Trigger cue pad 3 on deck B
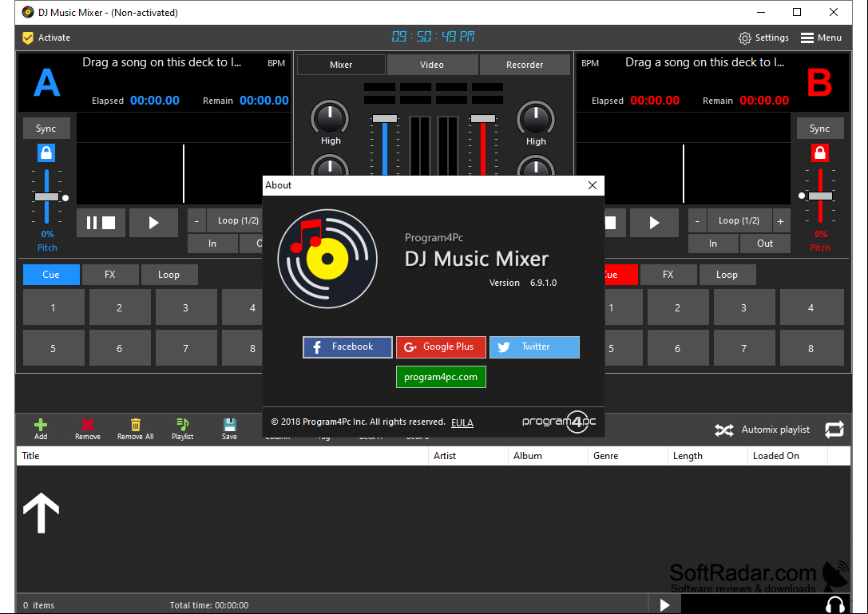Screen dimensions: 868x614 [x=744, y=307]
